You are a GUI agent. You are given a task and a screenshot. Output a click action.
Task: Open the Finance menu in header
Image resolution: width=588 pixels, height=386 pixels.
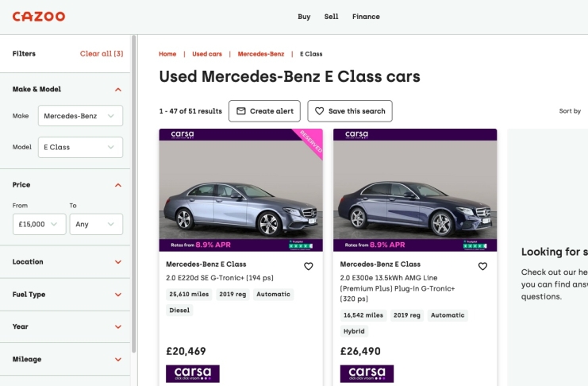point(366,17)
